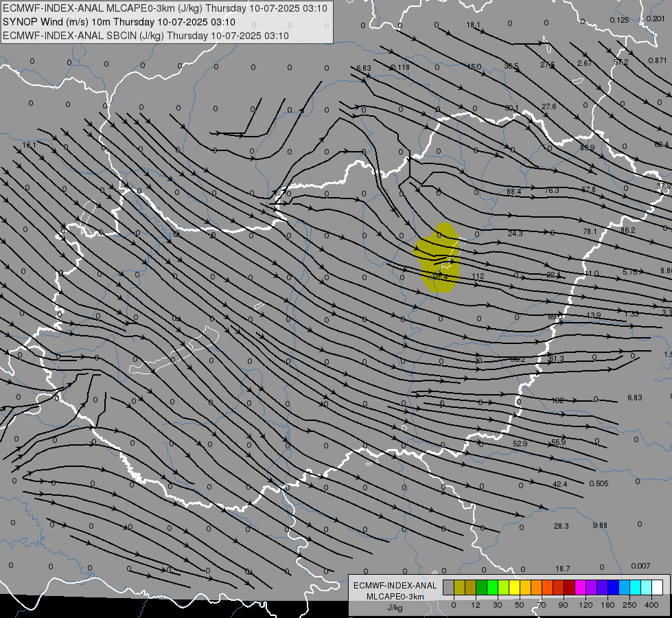
Task: Click the map value '18.7'
Action: [x=563, y=569]
